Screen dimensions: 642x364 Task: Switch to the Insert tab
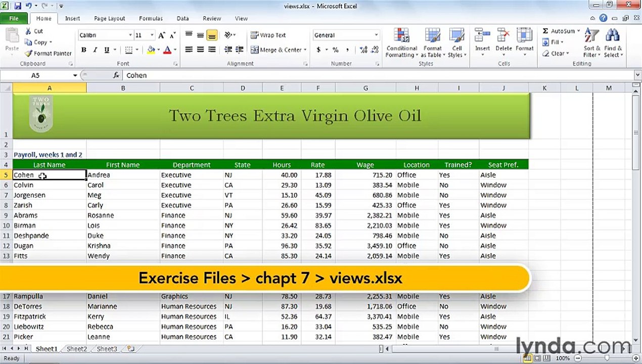72,18
